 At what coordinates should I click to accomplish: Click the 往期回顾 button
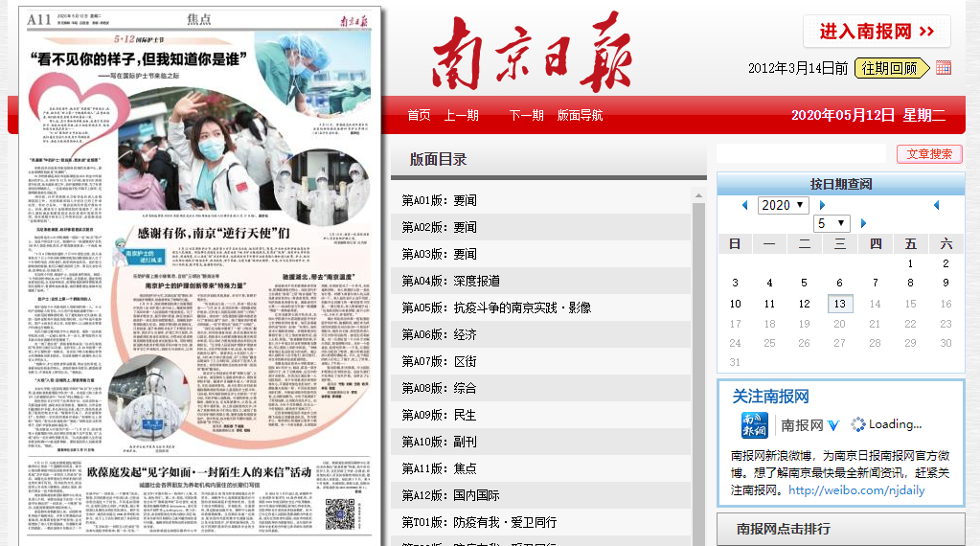pyautogui.click(x=891, y=68)
